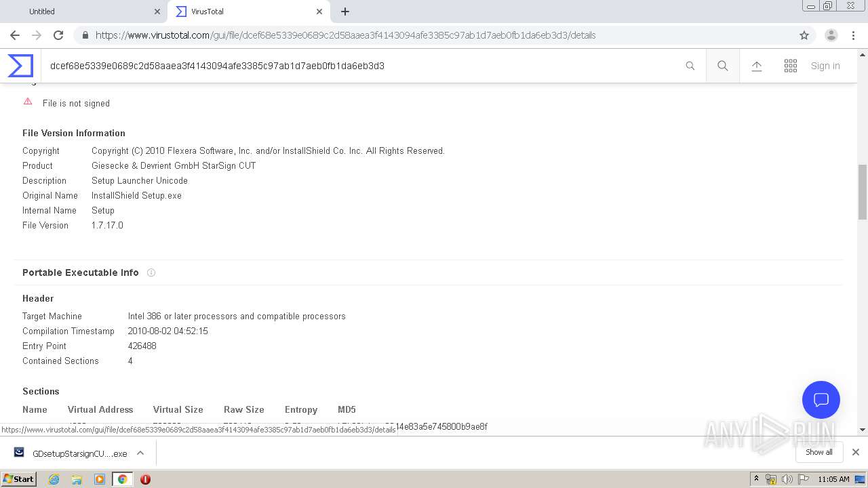
Task: Click the upload file icon
Action: [757, 66]
